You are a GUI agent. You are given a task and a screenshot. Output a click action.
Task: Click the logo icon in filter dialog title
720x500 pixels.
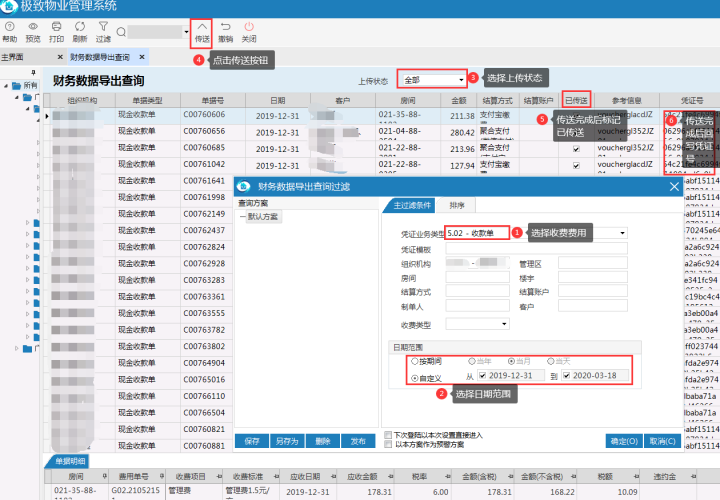pos(243,186)
